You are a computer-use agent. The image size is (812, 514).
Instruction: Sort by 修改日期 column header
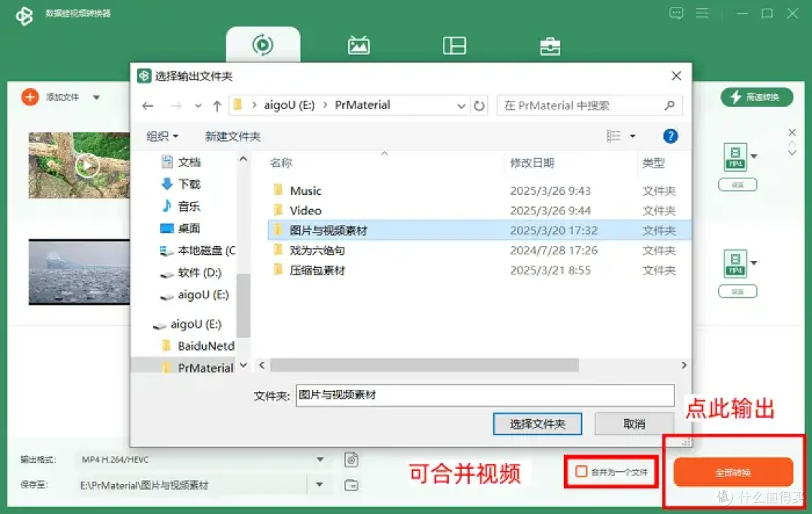[532, 163]
